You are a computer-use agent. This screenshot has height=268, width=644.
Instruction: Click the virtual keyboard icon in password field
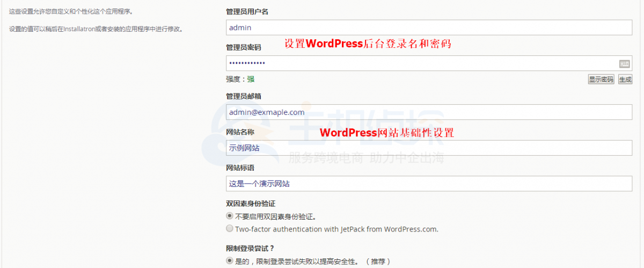624,63
